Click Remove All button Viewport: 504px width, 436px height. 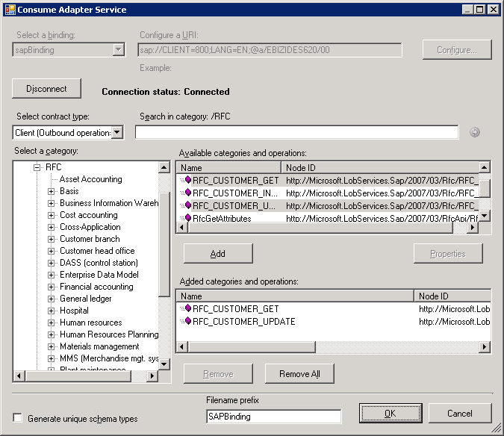(x=299, y=373)
